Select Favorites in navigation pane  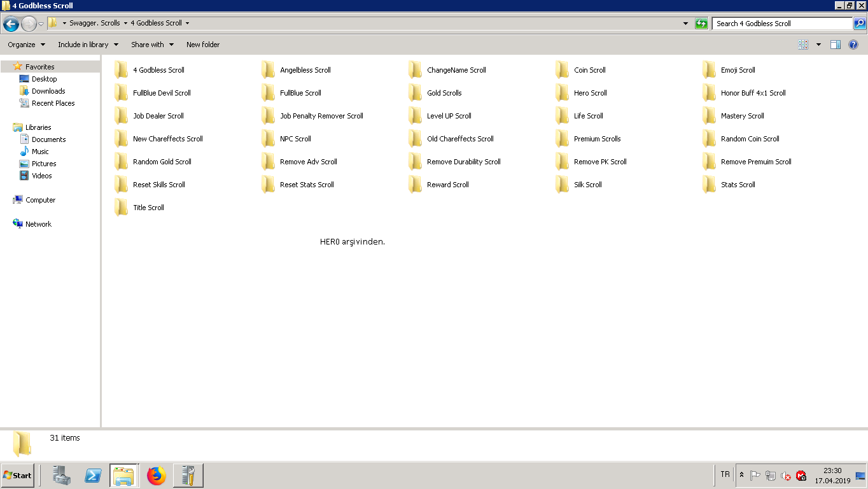(39, 67)
